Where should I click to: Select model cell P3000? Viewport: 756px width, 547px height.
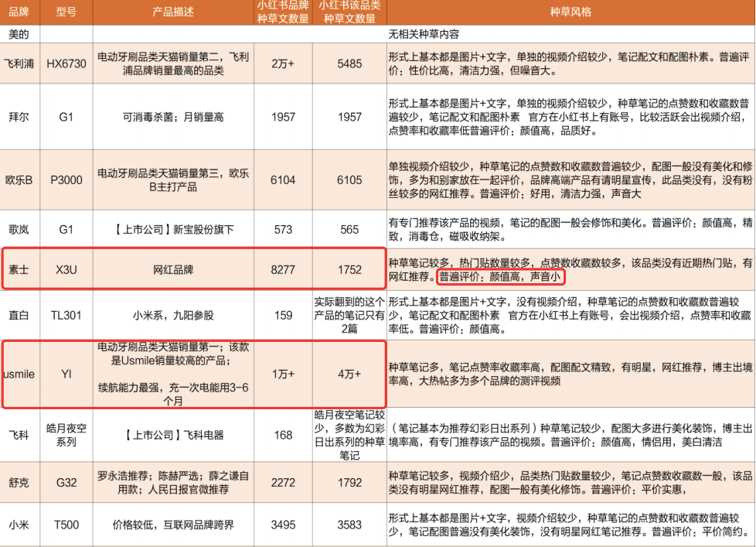(66, 180)
